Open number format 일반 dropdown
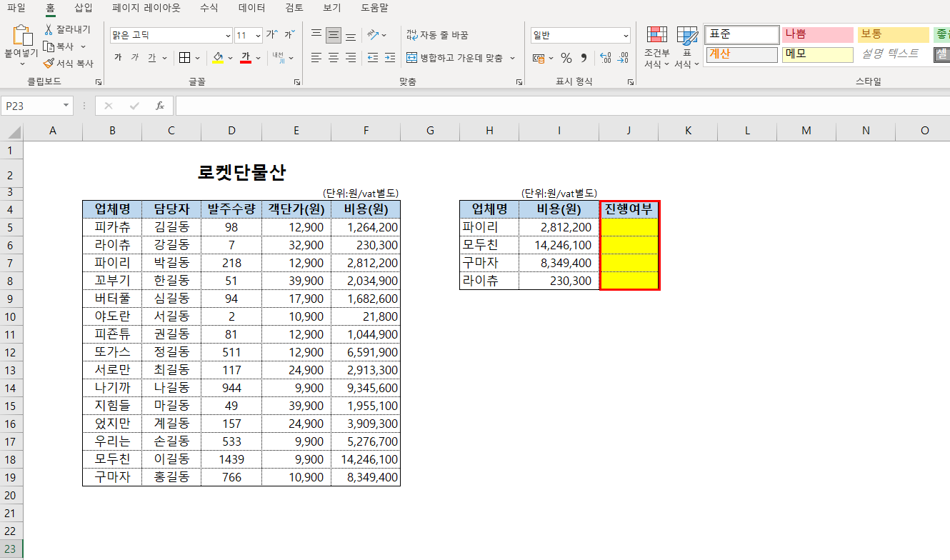 point(626,35)
